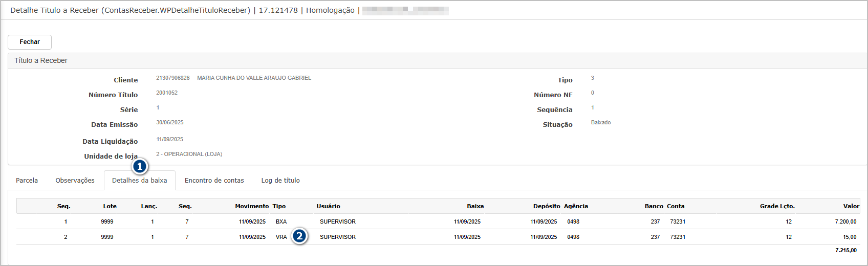This screenshot has width=868, height=266.
Task: Select the Detalhes da baixa tab
Action: 139,181
